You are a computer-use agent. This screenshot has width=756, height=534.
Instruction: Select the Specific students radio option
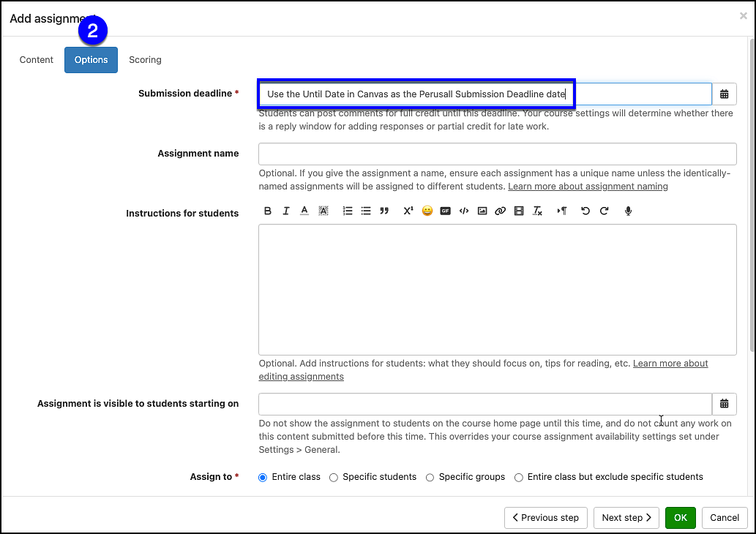(x=334, y=478)
